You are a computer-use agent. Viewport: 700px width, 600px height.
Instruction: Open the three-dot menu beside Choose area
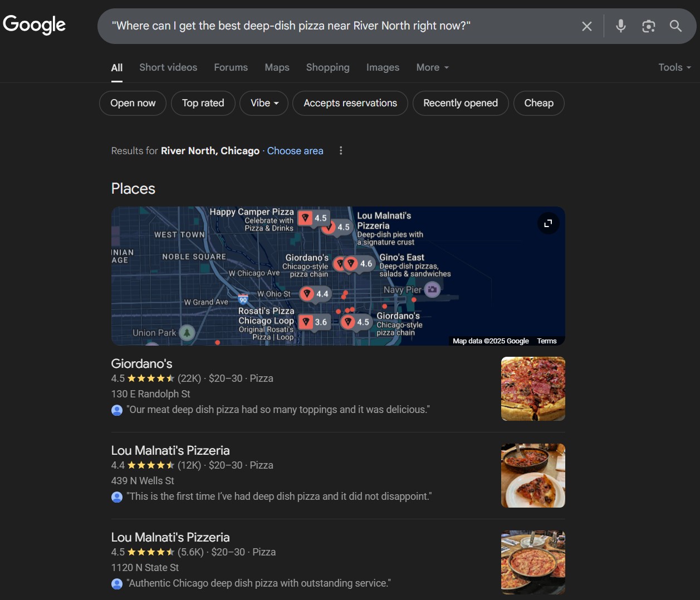pos(341,151)
